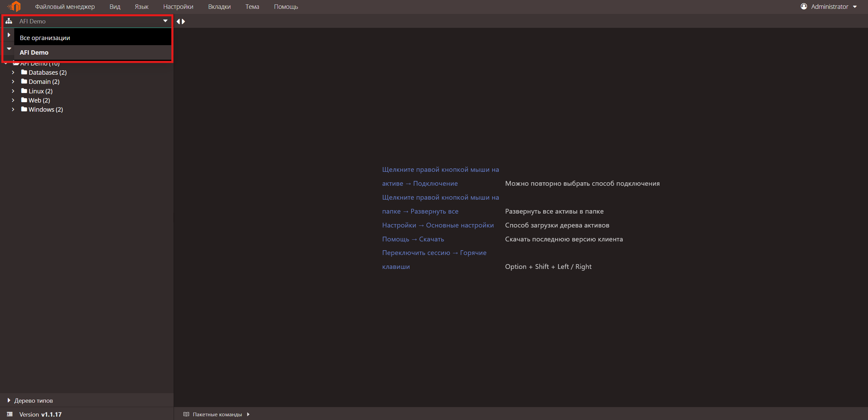Click text 'Можно повторно выбрать способ подключения'
Image resolution: width=868 pixels, height=420 pixels.
coord(582,183)
